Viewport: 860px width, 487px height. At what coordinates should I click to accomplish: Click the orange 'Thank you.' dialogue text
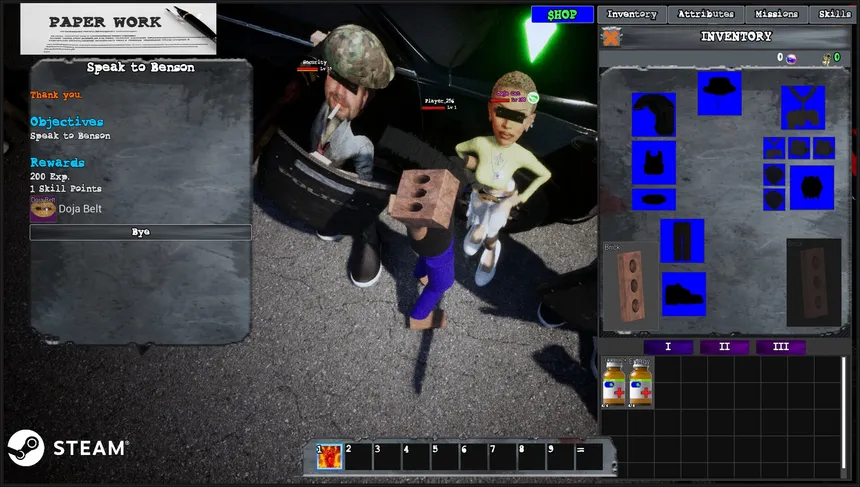coord(56,95)
